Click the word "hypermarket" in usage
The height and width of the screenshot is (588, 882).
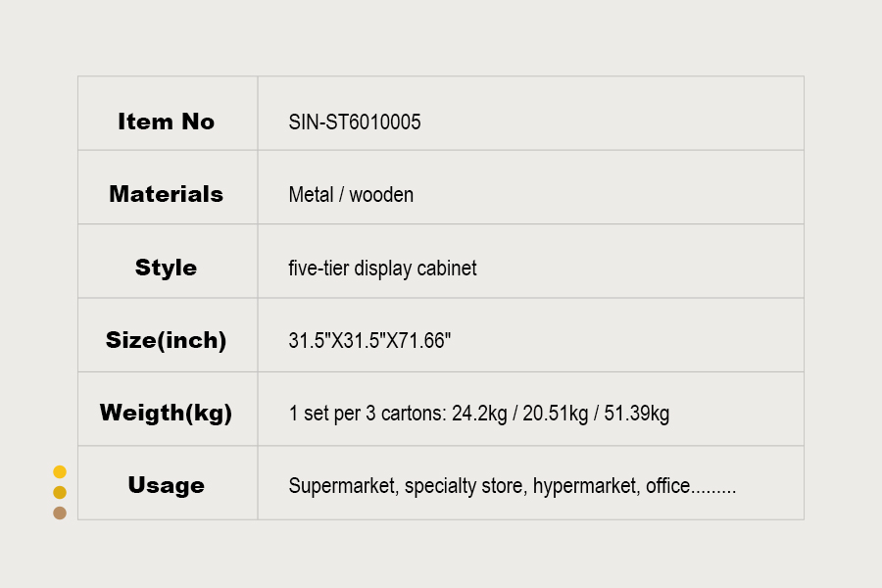click(584, 486)
